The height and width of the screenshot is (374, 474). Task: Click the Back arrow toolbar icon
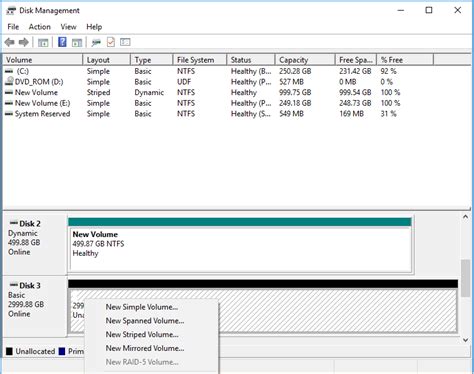click(x=10, y=42)
